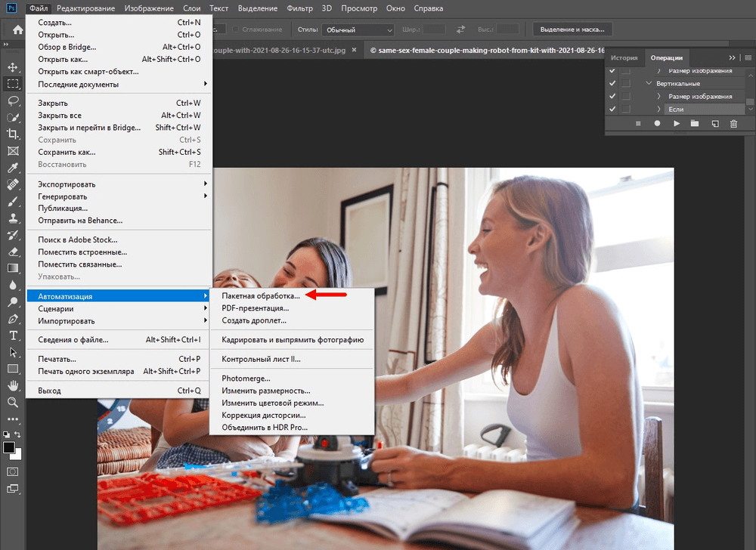Select the Eyedropper tool
This screenshot has height=550, width=756.
tap(13, 168)
